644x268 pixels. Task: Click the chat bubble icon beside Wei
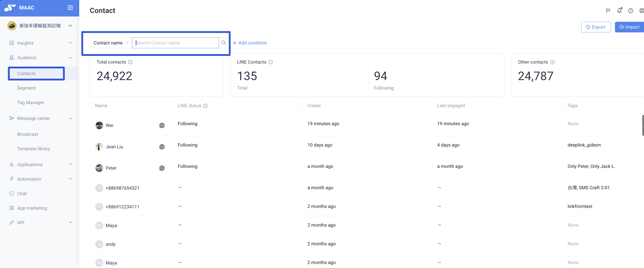(x=162, y=125)
